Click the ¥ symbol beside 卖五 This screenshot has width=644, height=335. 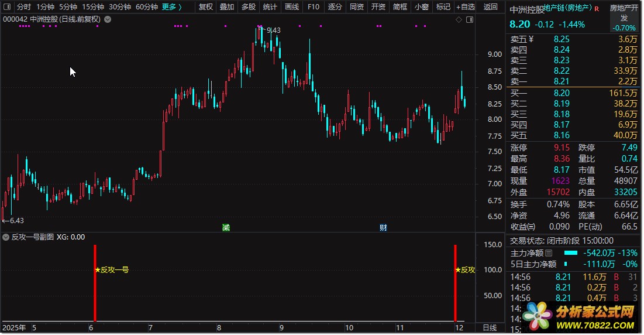531,39
